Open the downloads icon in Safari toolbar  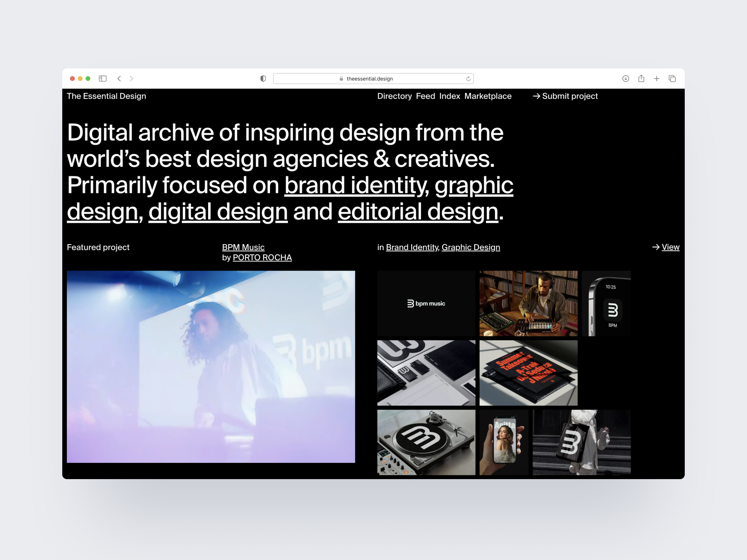click(626, 79)
